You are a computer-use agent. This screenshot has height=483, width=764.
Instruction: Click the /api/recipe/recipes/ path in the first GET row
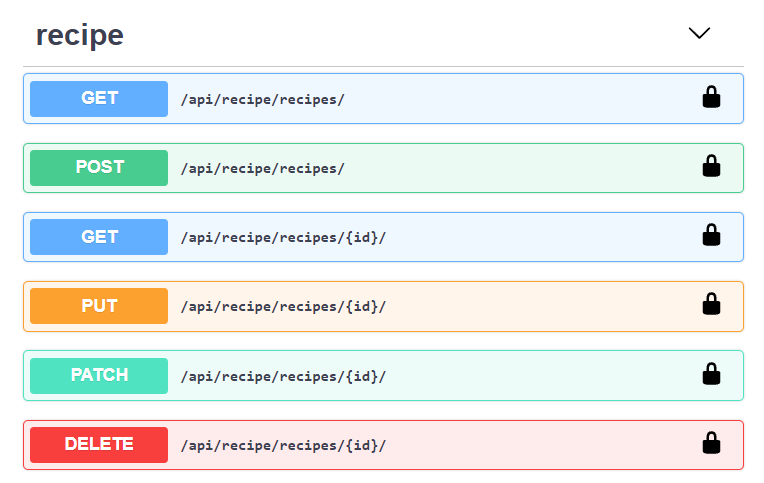coord(263,99)
